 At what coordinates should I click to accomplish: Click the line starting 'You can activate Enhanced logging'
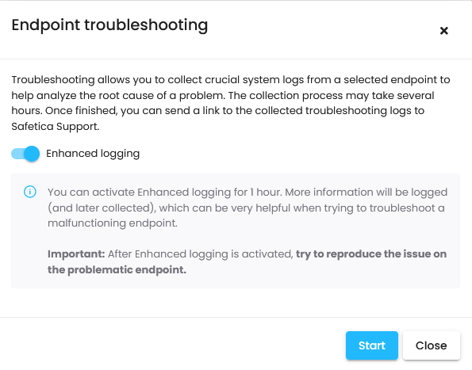247,192
